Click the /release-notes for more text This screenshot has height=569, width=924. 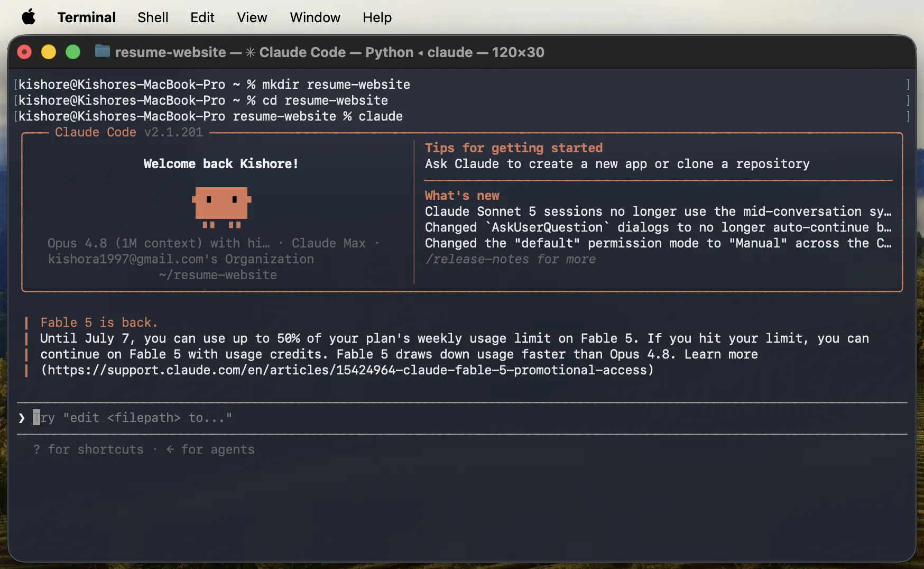(x=510, y=259)
